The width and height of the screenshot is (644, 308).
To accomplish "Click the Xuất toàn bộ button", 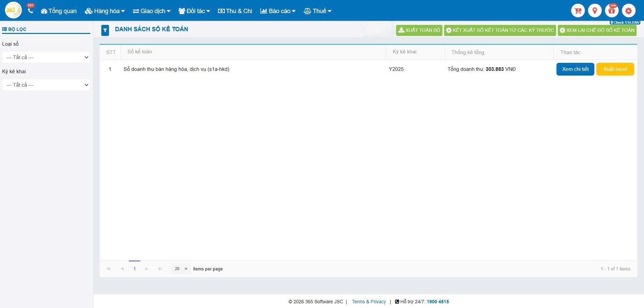I will (x=419, y=30).
